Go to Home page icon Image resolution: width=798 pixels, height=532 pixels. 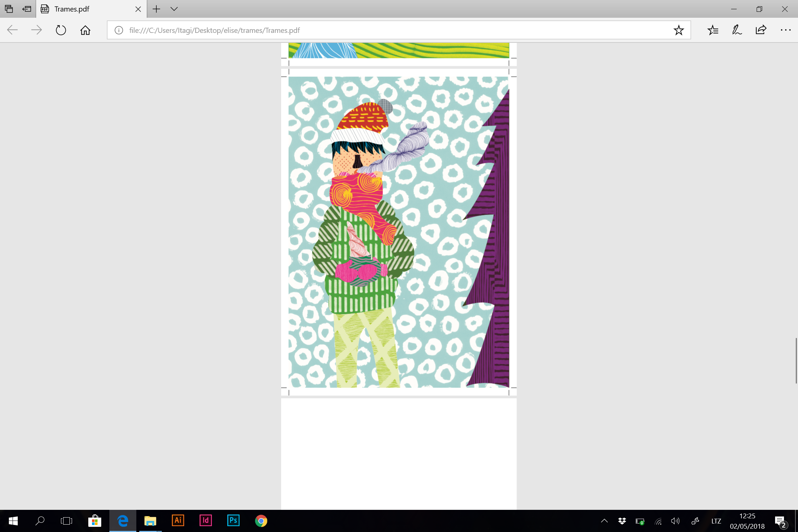[85, 30]
